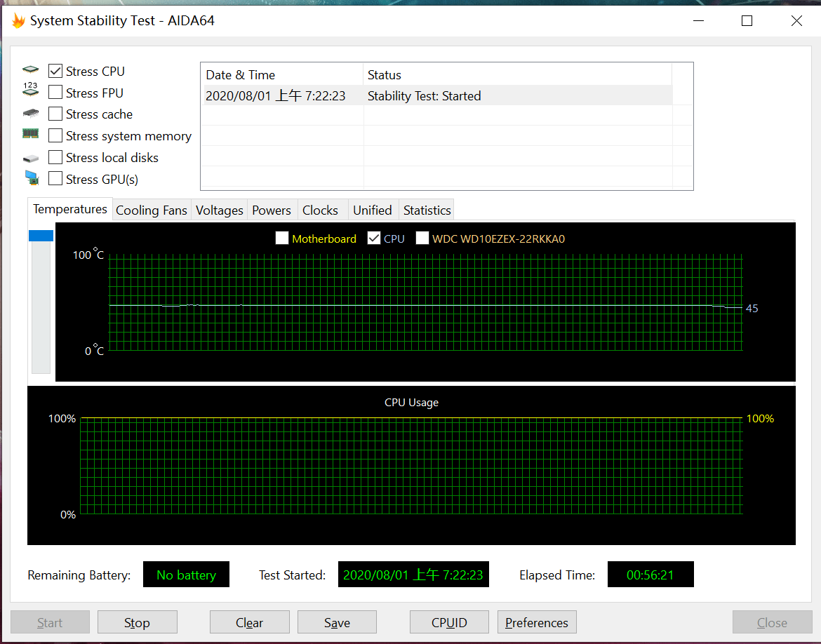Screen dimensions: 821x644
Task: Click the yellow 100% CPU usage value
Action: [x=760, y=418]
